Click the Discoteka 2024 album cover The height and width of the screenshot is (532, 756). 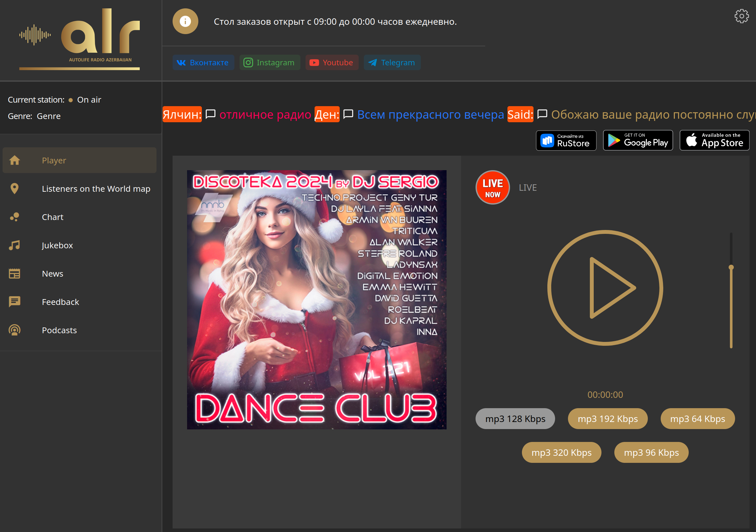click(317, 299)
